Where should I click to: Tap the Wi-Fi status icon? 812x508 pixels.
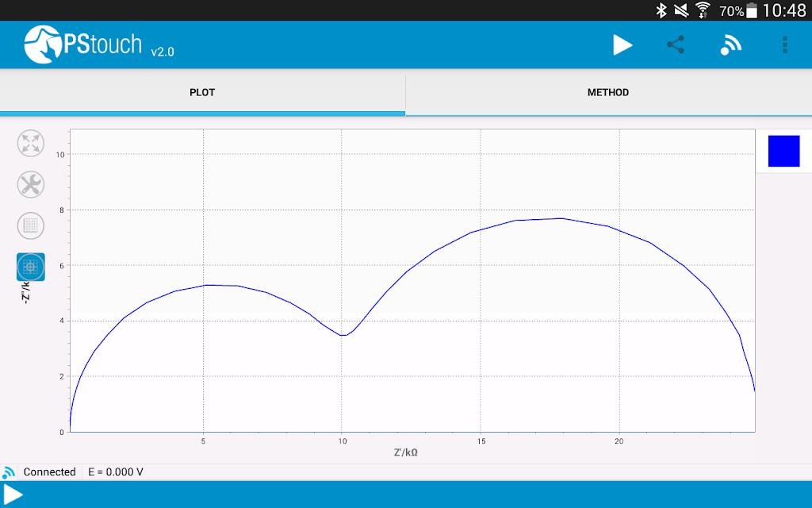703,10
